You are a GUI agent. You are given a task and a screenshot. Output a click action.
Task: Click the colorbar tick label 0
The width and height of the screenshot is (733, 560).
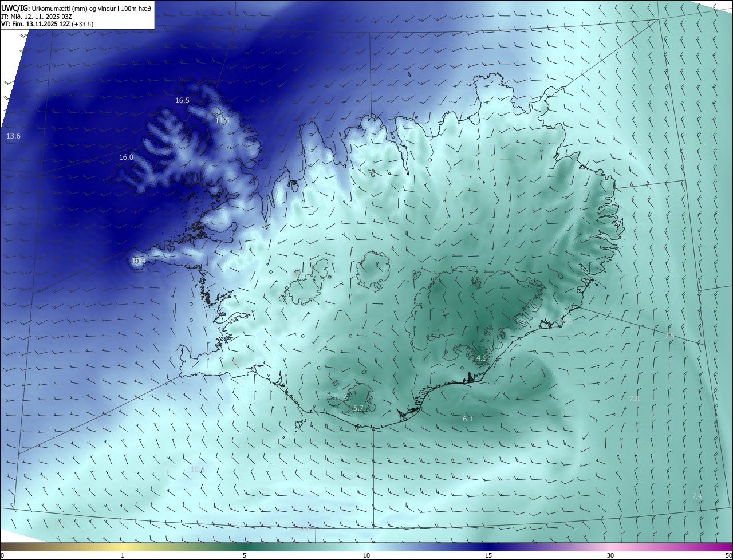(2, 555)
